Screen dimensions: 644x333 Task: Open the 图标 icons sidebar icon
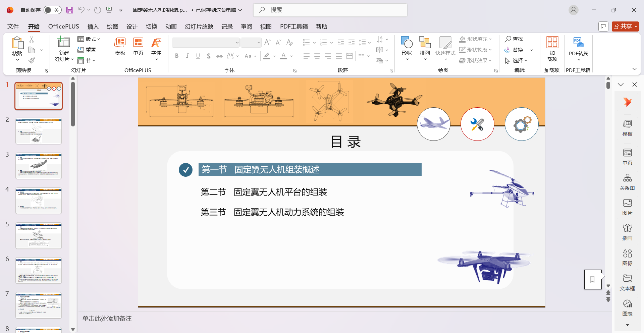[x=627, y=257]
